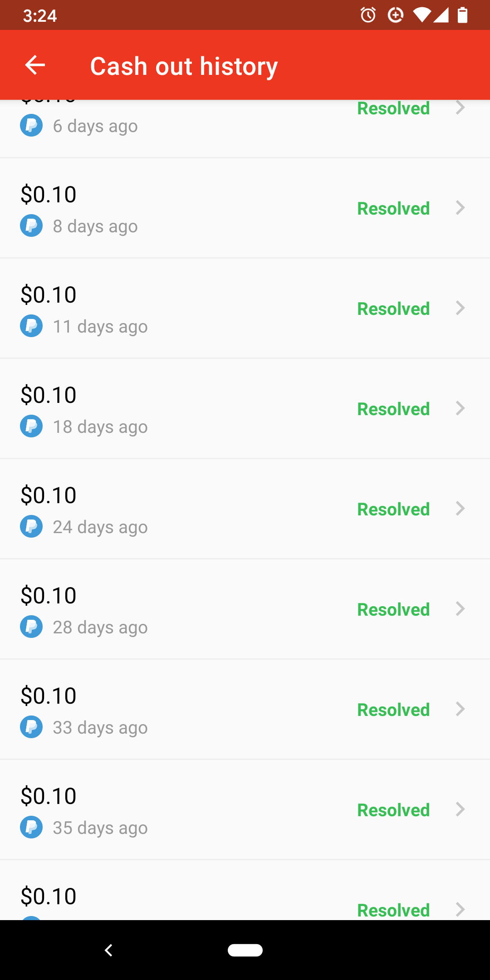The width and height of the screenshot is (490, 980).
Task: Click PayPal icon beside 18 days ago
Action: (31, 426)
